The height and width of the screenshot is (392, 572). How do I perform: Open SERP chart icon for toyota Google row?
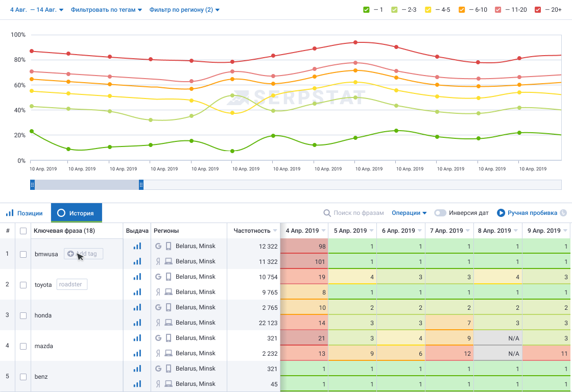pos(137,277)
